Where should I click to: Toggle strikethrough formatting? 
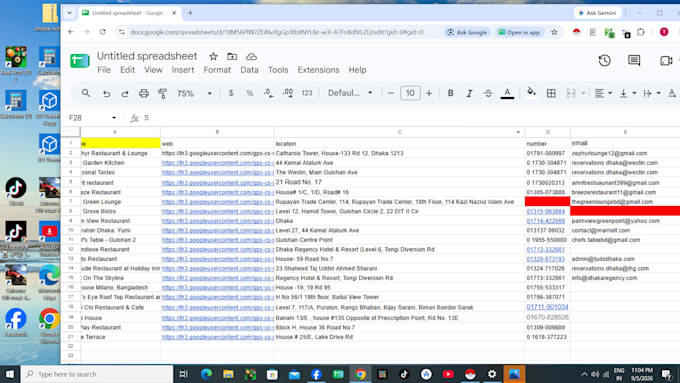point(488,93)
